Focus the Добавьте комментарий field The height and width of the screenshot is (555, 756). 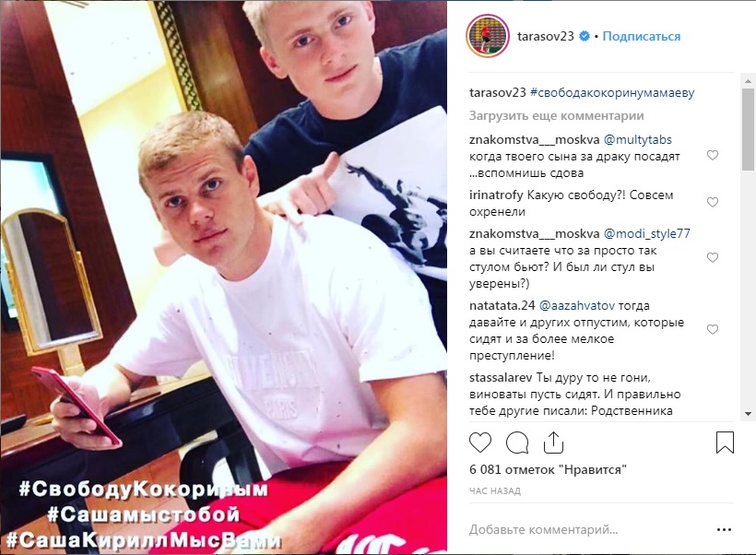pos(588,530)
